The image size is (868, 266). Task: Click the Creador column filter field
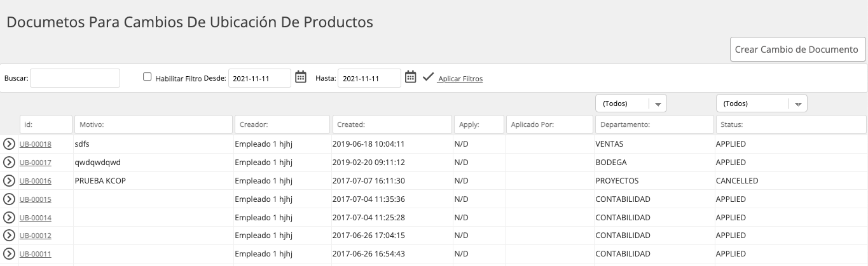[x=282, y=124]
